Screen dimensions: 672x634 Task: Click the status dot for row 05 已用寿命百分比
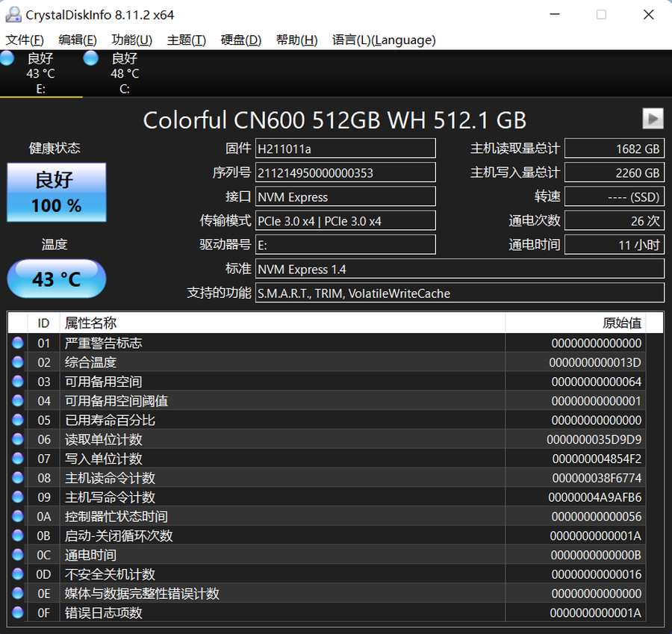coord(18,420)
